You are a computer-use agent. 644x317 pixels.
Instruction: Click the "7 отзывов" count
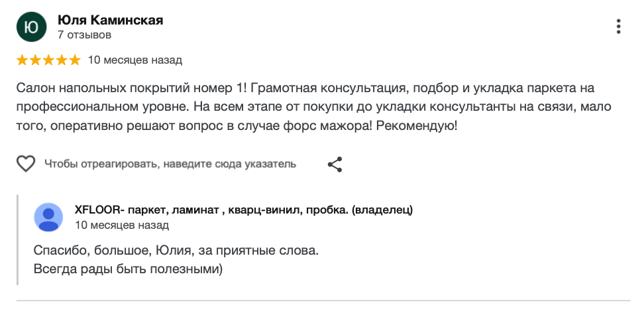[84, 34]
